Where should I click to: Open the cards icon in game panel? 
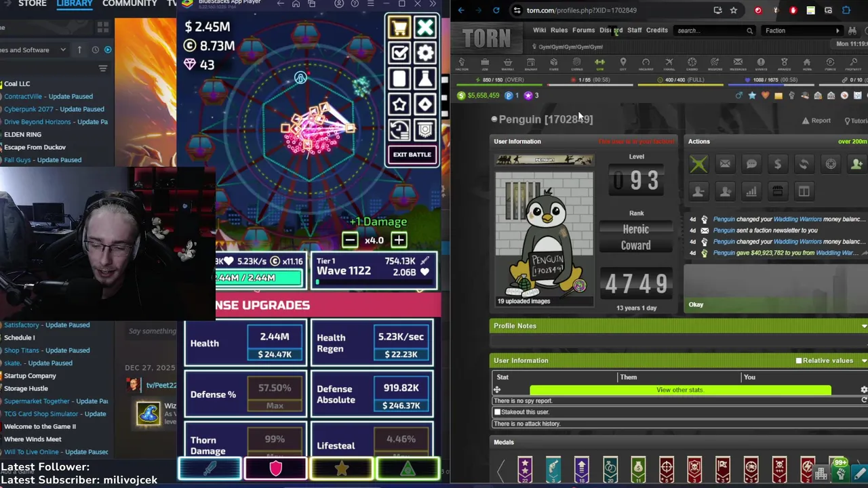(399, 79)
